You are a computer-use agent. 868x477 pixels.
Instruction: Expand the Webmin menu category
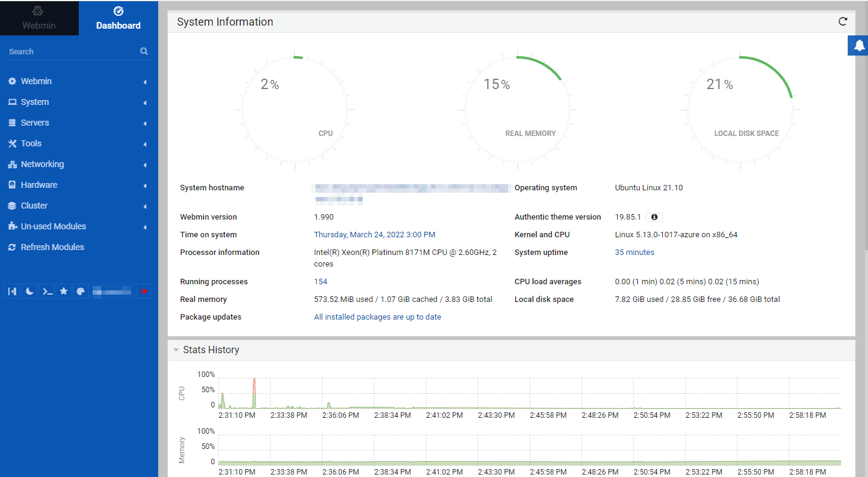37,81
